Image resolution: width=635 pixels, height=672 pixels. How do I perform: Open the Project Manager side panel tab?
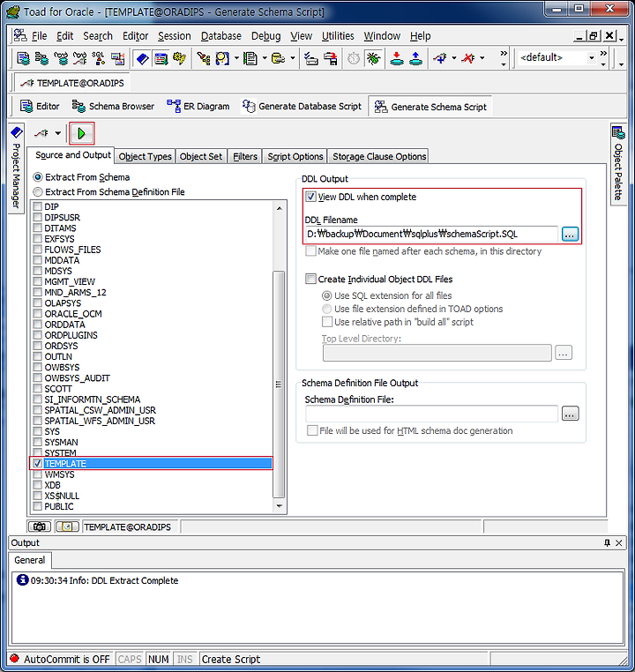click(x=16, y=168)
